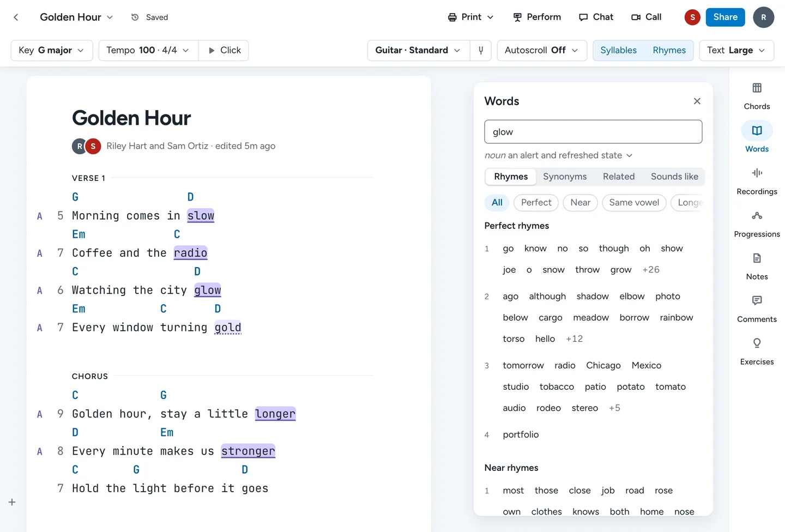Select the Near rhyme filter chip
The width and height of the screenshot is (785, 532).
(x=580, y=203)
